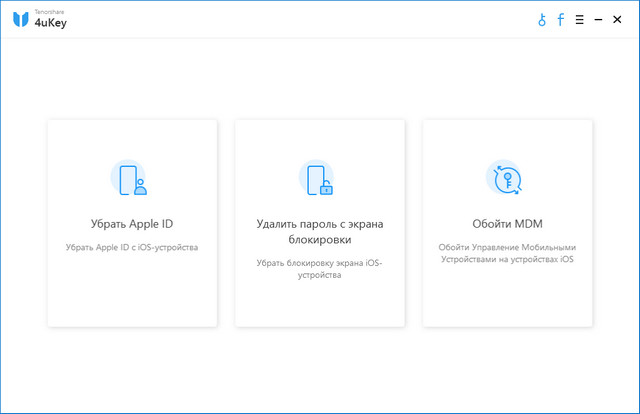Open the hamburger menu
This screenshot has height=414, width=640.
[580, 20]
